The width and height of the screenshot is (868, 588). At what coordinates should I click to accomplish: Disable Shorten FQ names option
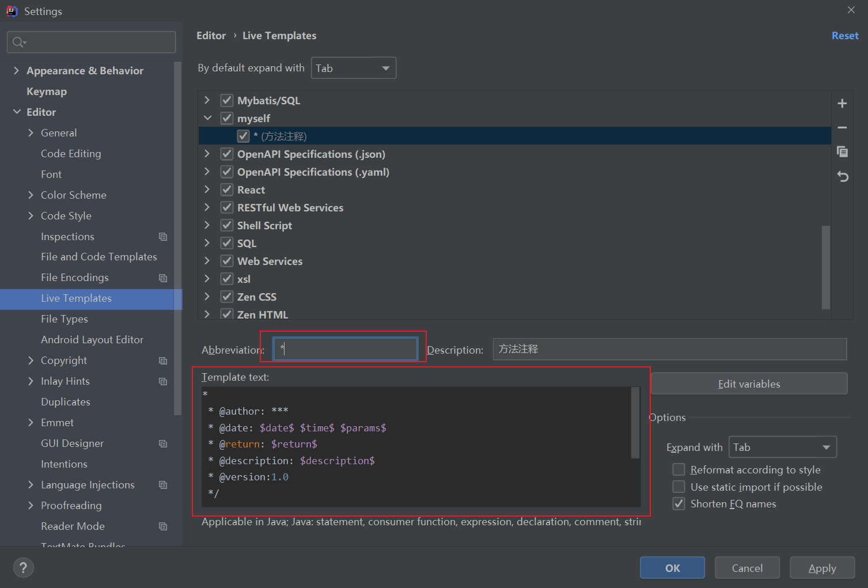coord(679,504)
